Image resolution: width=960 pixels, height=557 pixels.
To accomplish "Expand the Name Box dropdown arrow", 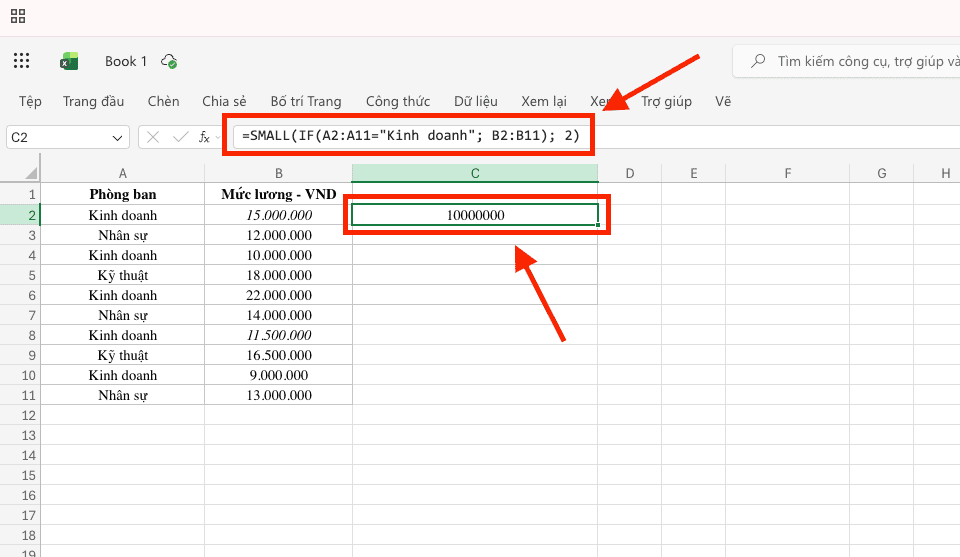I will coord(117,138).
